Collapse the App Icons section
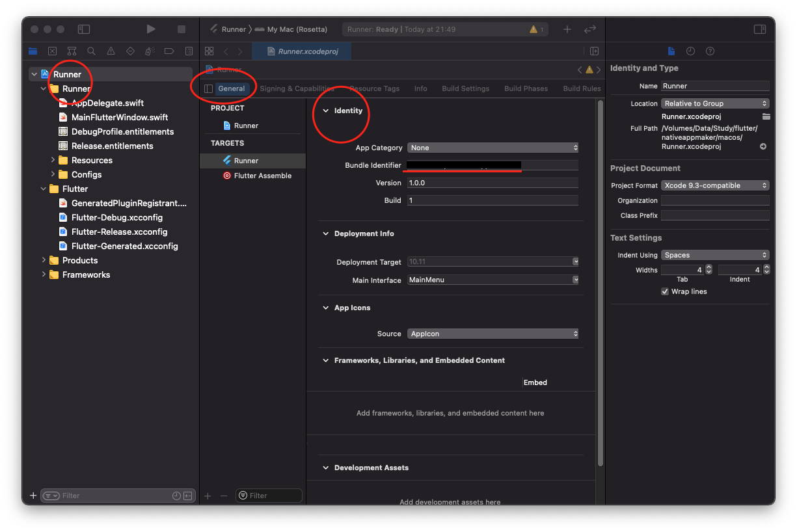Viewport: 797px width, 532px height. point(326,308)
